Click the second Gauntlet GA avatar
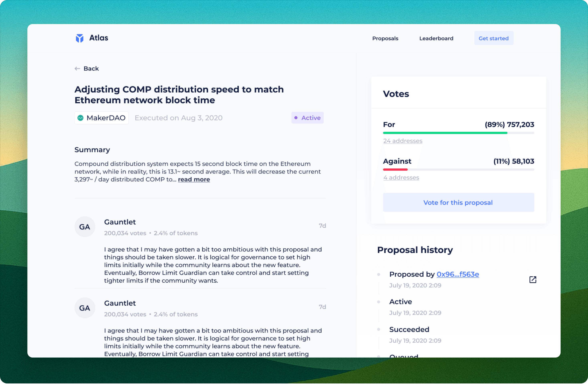Image resolution: width=588 pixels, height=384 pixels. tap(85, 308)
